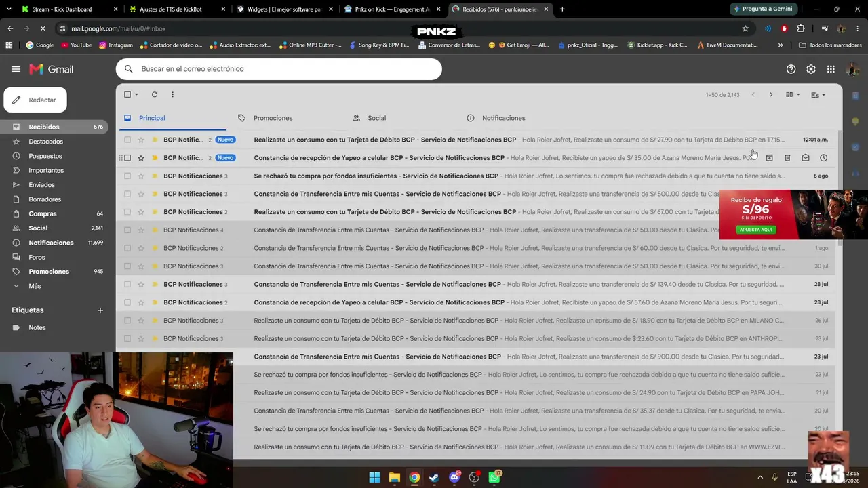Open the Chrome apps grid in the bookmarks bar
This screenshot has width=868, height=488.
click(9, 45)
